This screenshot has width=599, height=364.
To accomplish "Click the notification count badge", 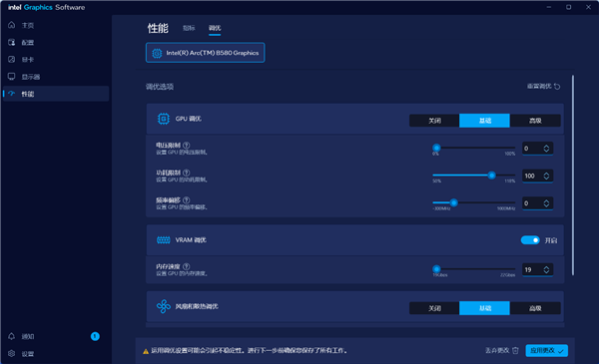I will click(95, 336).
